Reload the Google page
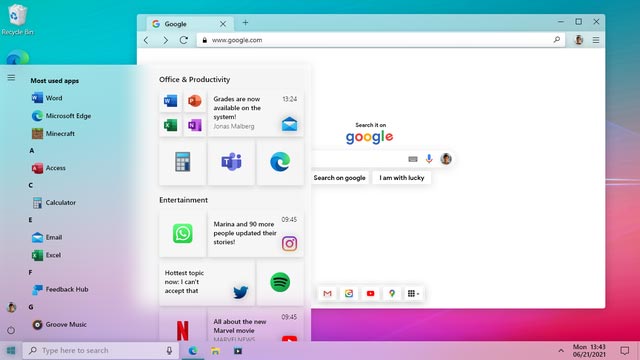Image resolution: width=640 pixels, height=360 pixels. pyautogui.click(x=184, y=40)
